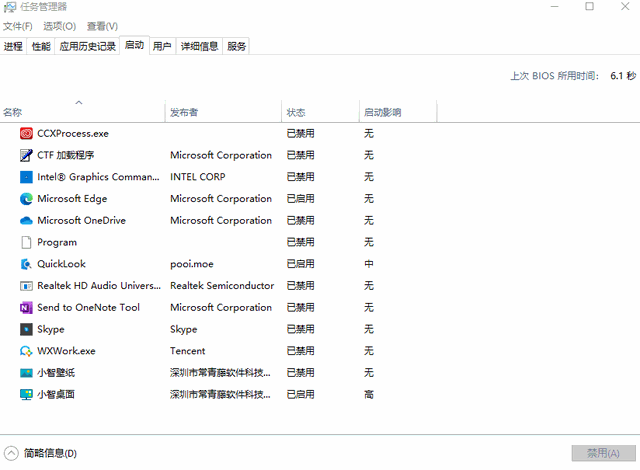This screenshot has width=640, height=470.
Task: Click the Send to OneNote Tool icon
Action: (27, 308)
